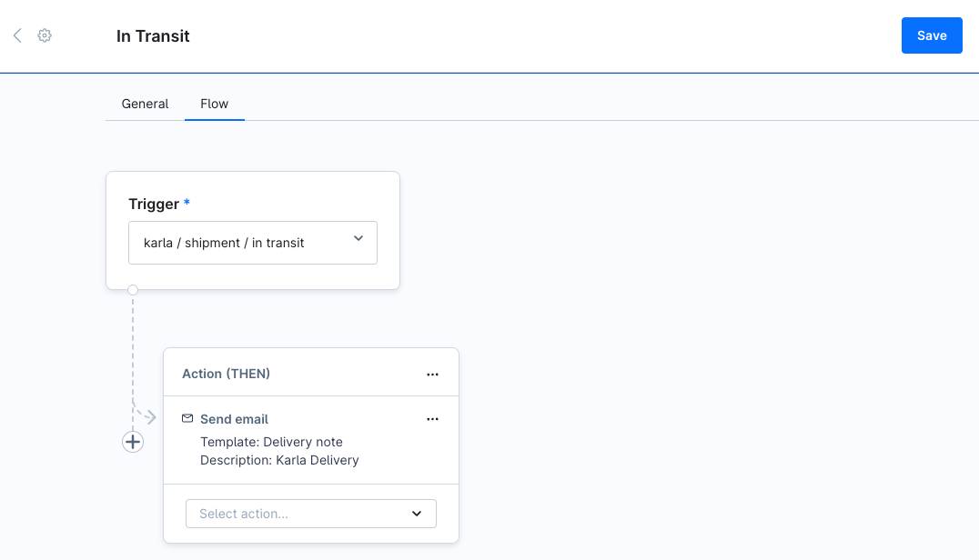Screen dimensions: 979x560
Task: Open the ellipsis menu next to Send email
Action: [432, 418]
